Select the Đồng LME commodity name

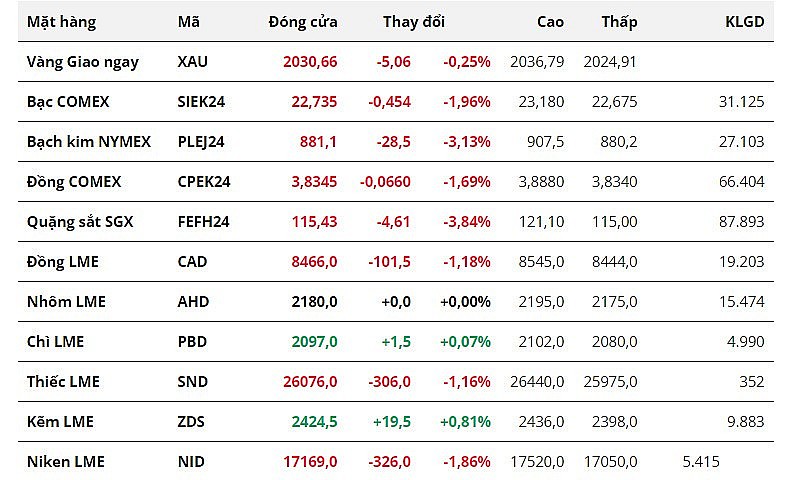(x=62, y=261)
